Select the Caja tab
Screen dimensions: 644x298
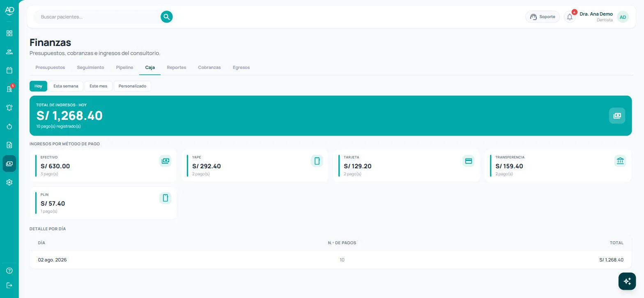(x=150, y=67)
